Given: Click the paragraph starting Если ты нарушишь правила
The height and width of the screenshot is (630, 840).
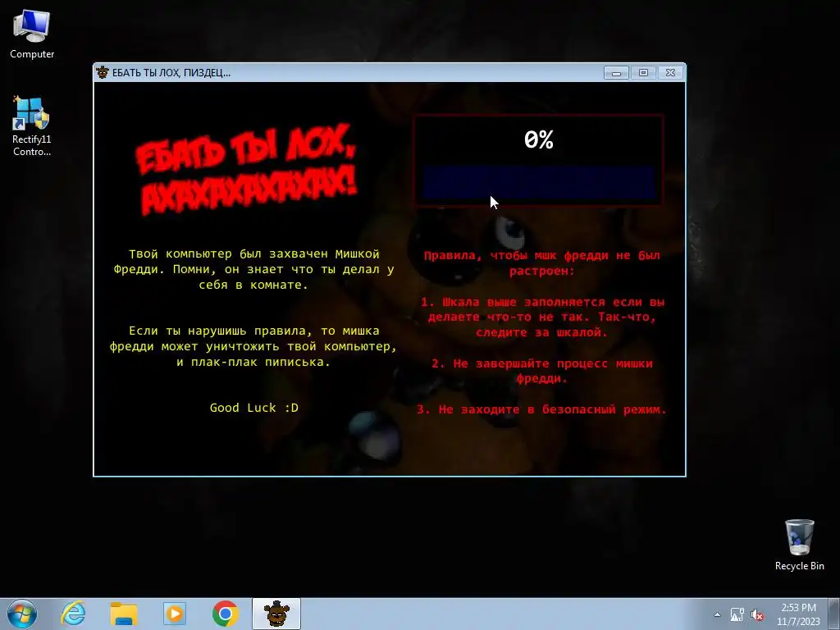Looking at the screenshot, I should 254,346.
